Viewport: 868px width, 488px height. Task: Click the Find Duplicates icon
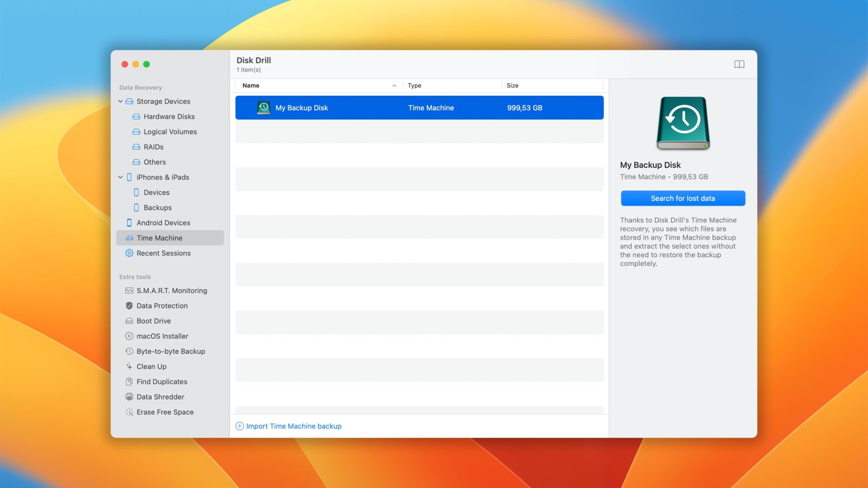(129, 381)
